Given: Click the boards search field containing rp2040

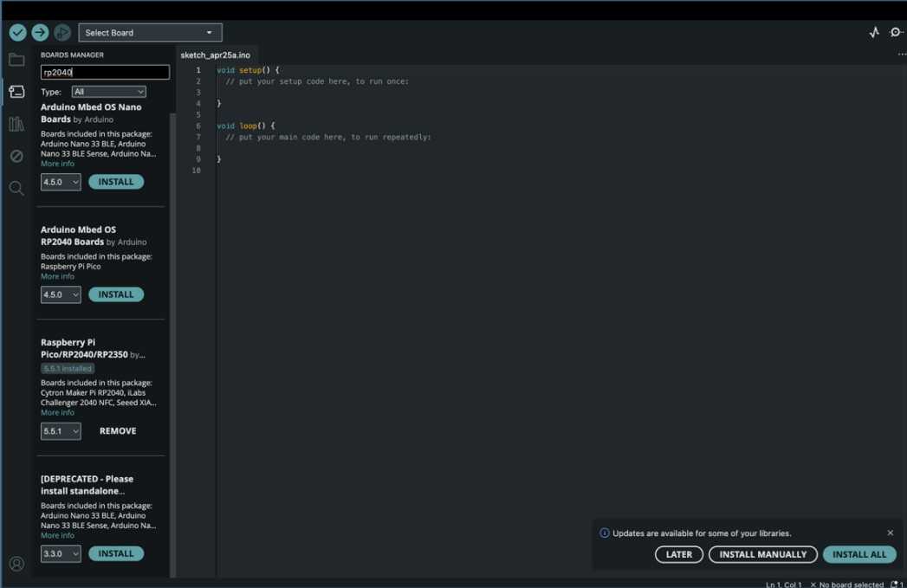Looking at the screenshot, I should [x=106, y=72].
